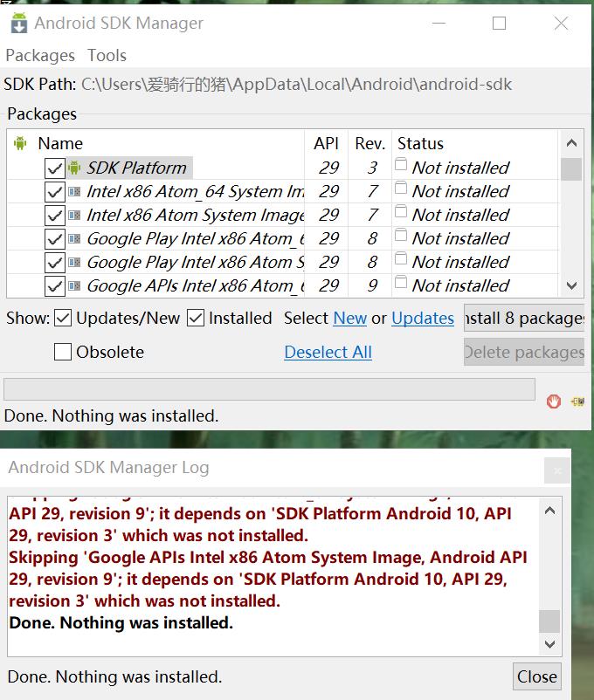Click the icon beside Google Play Intel x86 Atom_64

coord(74,239)
